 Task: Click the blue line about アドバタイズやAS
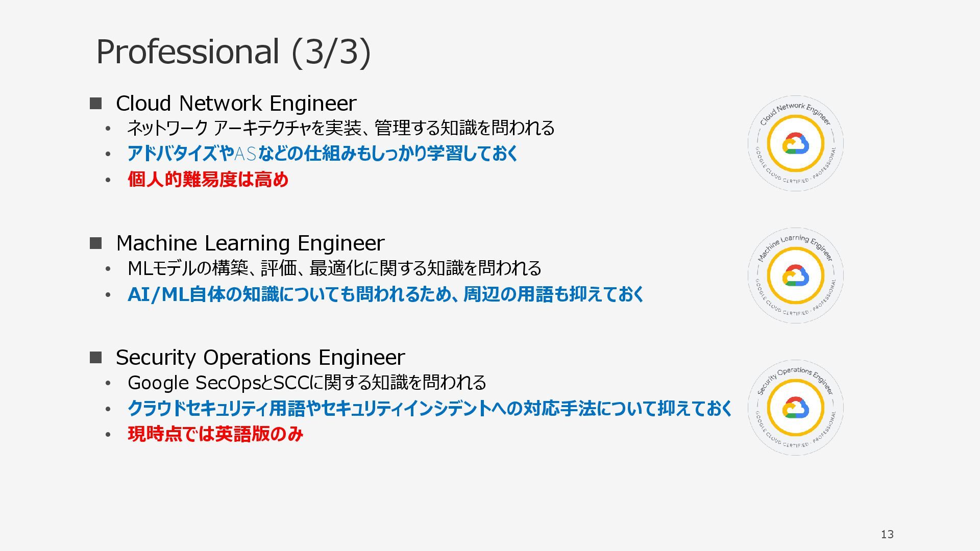pyautogui.click(x=323, y=153)
